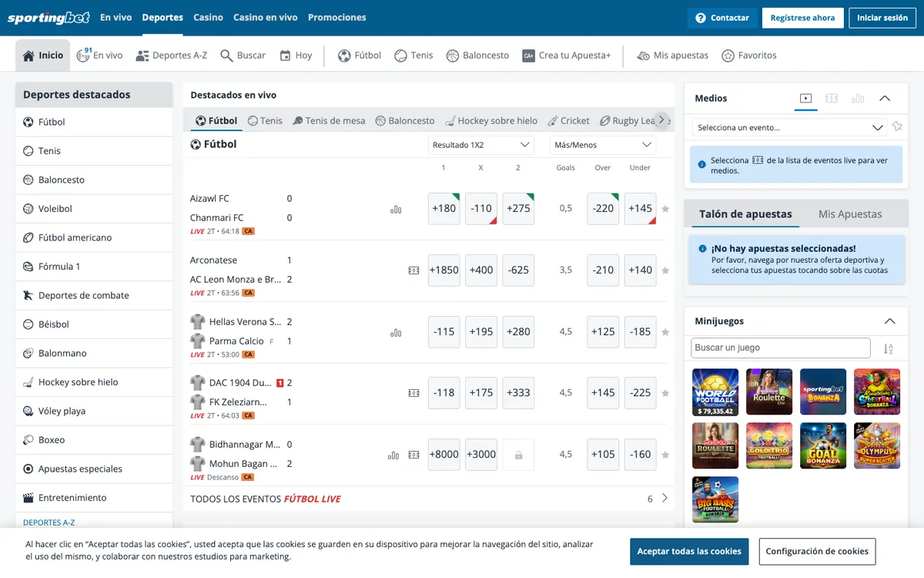Open Casino en vivo top menu
Screen dimensions: 924x578
[x=266, y=18]
